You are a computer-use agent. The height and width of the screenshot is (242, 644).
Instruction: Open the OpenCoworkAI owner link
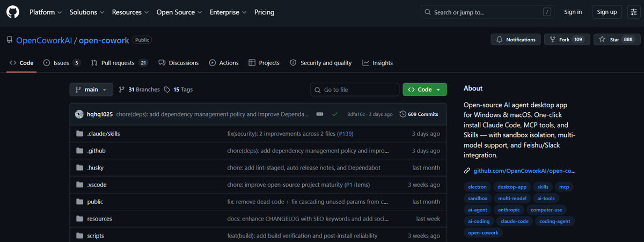(44, 40)
